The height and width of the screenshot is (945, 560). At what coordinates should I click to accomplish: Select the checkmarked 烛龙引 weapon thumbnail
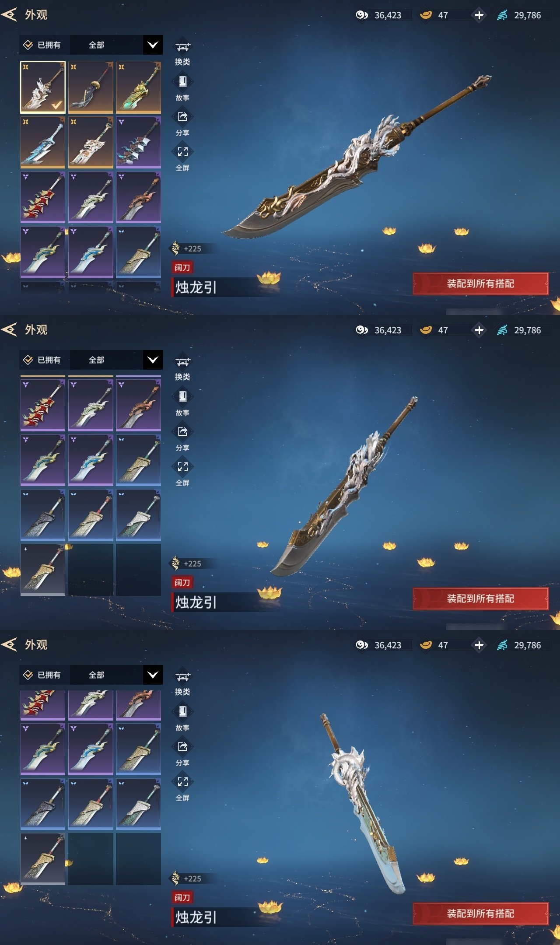(x=43, y=87)
